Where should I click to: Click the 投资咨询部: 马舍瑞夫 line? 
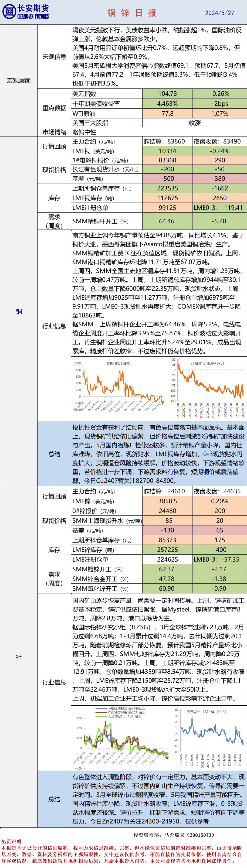pos(174,835)
